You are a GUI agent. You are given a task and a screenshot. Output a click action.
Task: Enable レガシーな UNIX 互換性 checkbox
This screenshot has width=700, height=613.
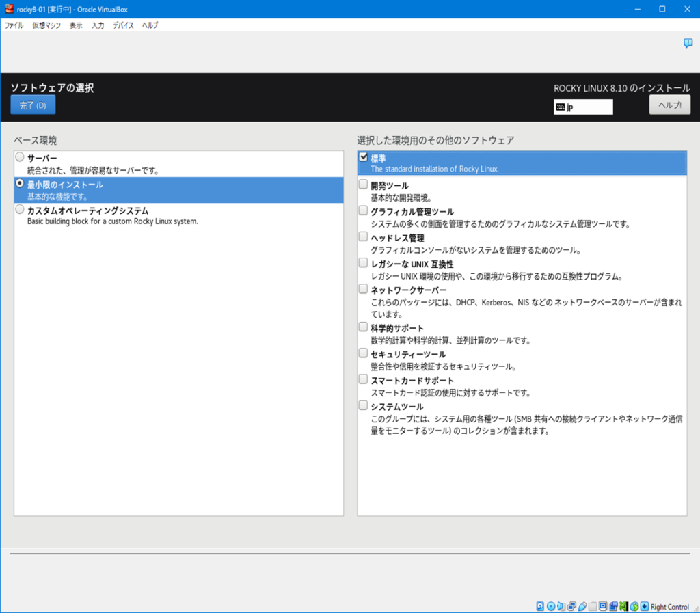364,263
